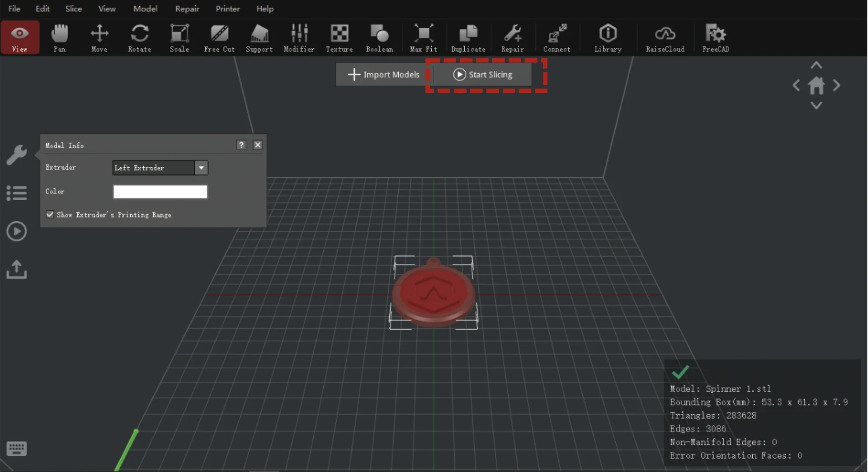This screenshot has height=472, width=868.
Task: Activate the Rotate tool
Action: (x=140, y=38)
